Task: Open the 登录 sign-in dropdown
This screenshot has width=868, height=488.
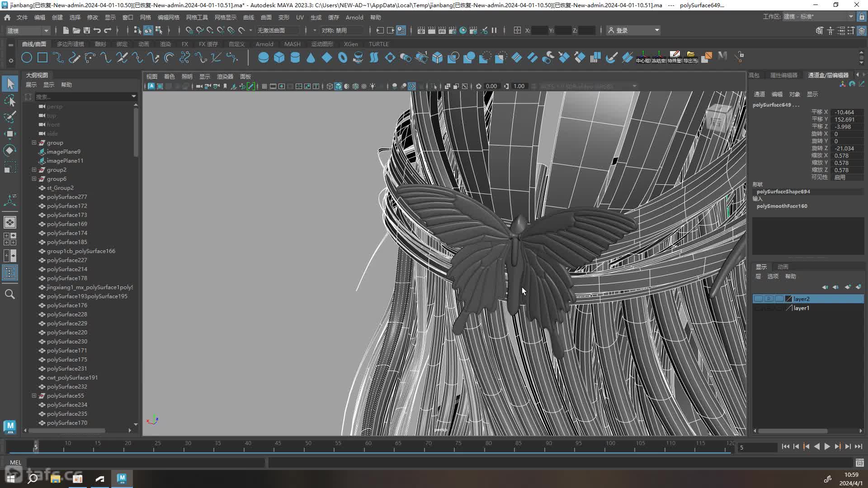Action: [633, 30]
